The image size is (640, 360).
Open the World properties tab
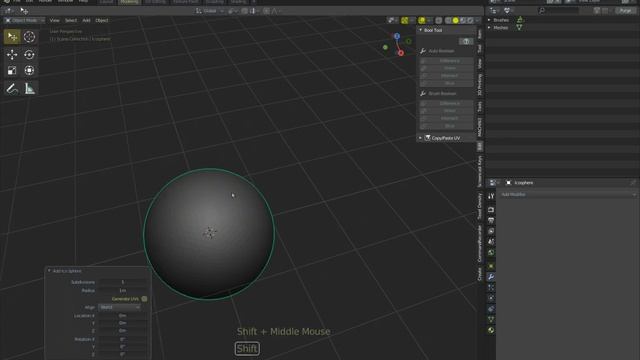[491, 253]
